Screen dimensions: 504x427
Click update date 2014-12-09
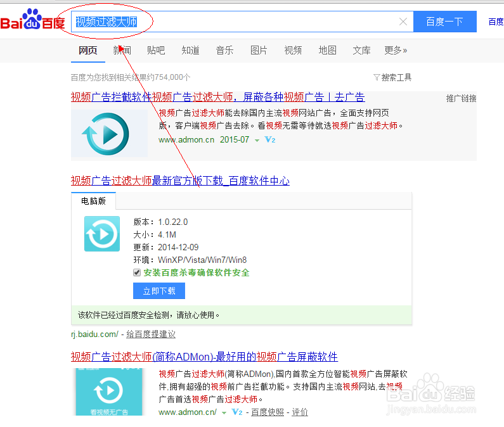point(178,248)
